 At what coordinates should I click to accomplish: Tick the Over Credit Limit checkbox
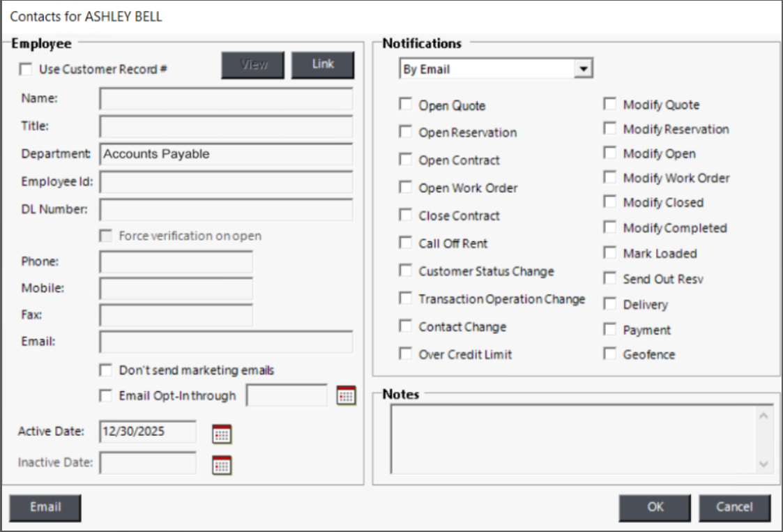[x=405, y=354]
